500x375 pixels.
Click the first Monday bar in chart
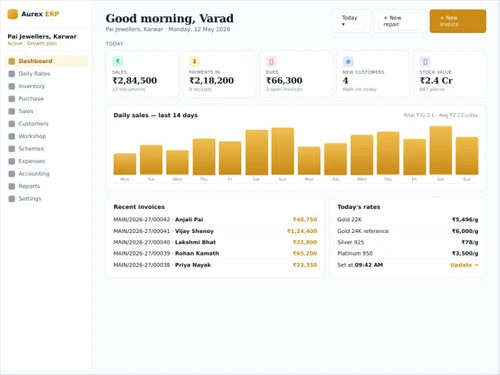125,164
